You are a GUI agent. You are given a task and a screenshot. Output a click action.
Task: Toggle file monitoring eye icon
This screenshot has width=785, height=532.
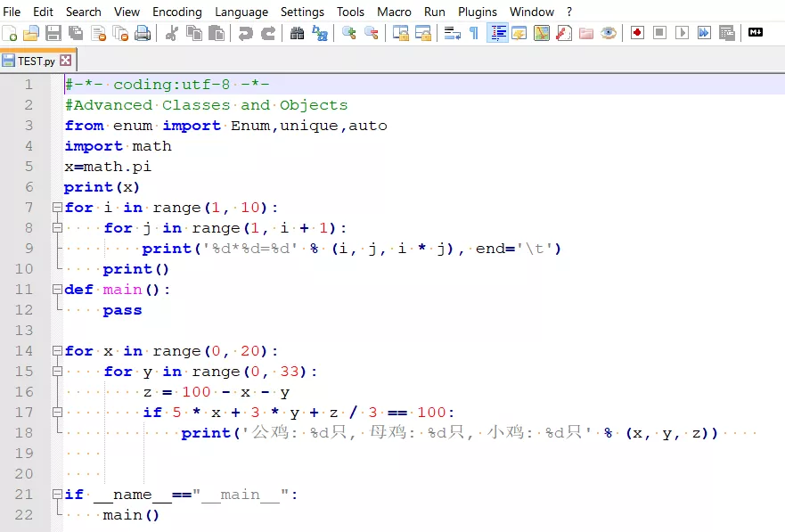pyautogui.click(x=609, y=34)
